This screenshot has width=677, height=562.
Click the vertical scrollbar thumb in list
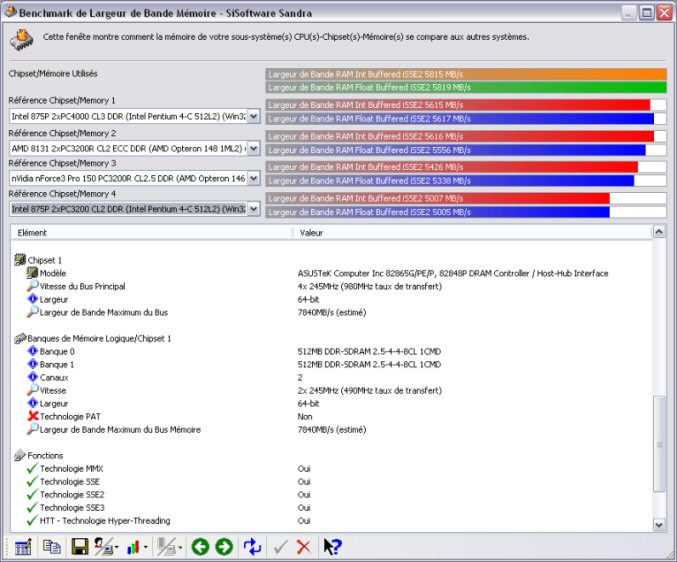pyautogui.click(x=658, y=444)
